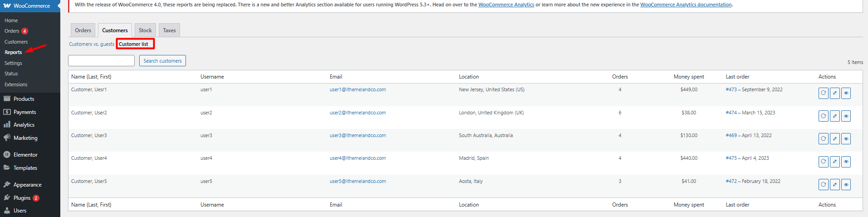Email user5@ithemelandco.com link
The height and width of the screenshot is (217, 868).
[x=358, y=181]
